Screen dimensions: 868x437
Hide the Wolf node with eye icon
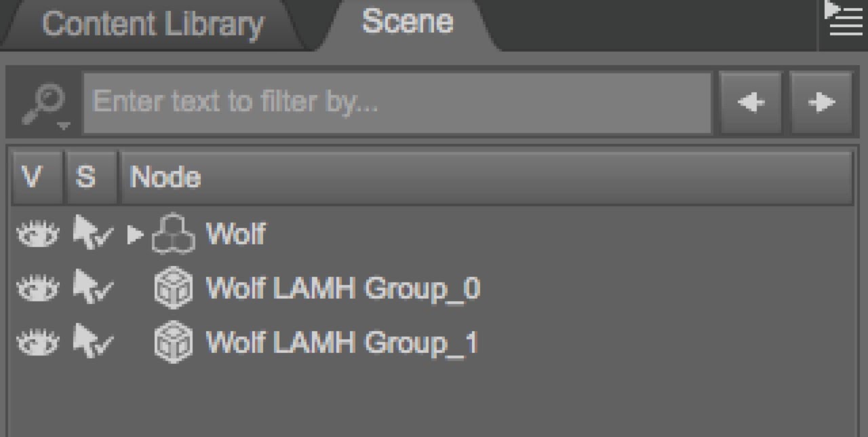37,235
